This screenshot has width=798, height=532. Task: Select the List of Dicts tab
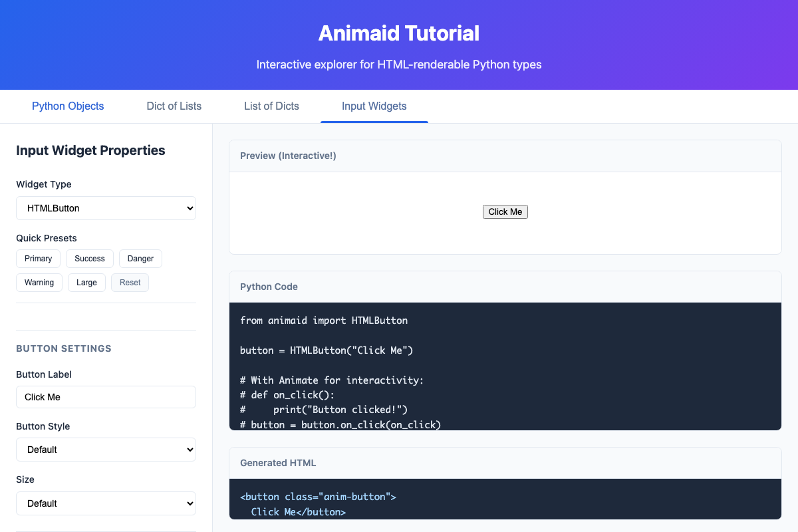click(271, 106)
